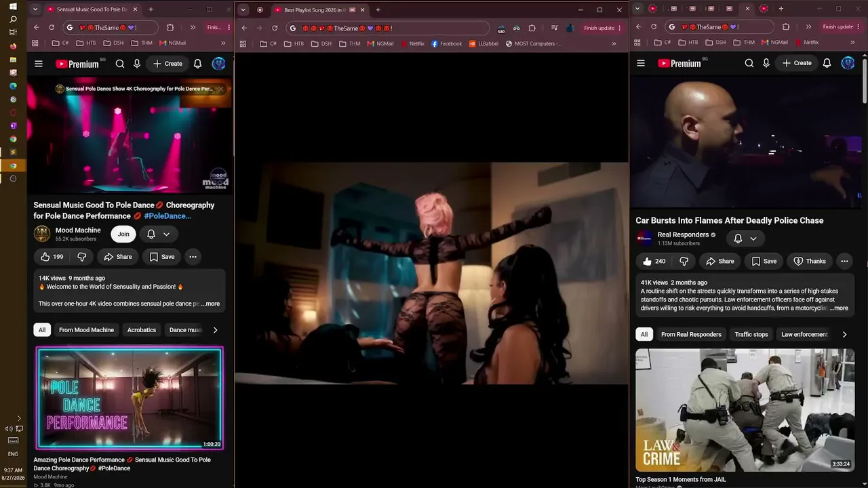
Task: Expand the Real Responders video description with ...more
Action: point(840,308)
